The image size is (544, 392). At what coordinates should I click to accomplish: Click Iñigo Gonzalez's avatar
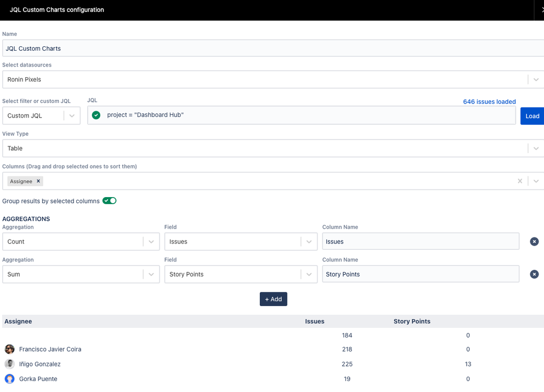[9, 364]
